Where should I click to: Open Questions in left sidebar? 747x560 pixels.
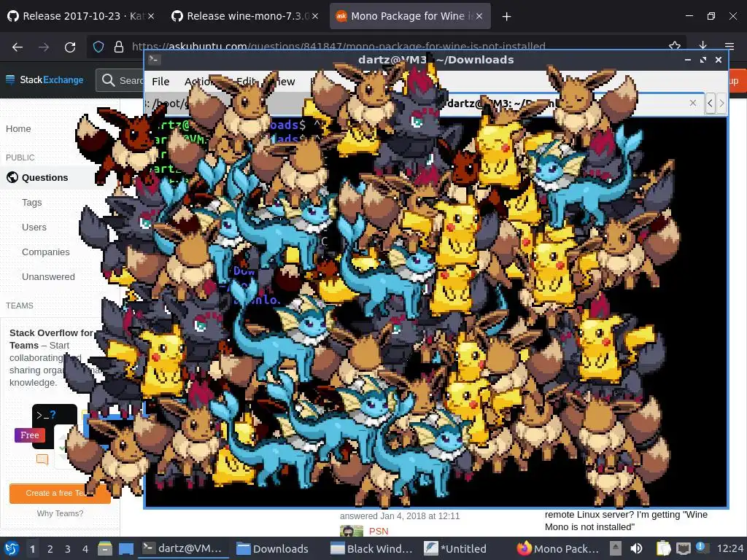pyautogui.click(x=44, y=178)
